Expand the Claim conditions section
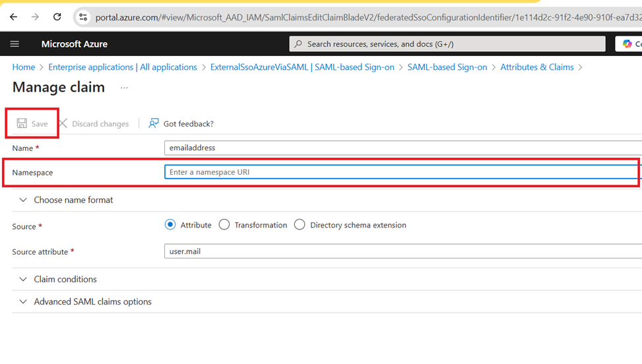642x364 pixels. pyautogui.click(x=58, y=280)
